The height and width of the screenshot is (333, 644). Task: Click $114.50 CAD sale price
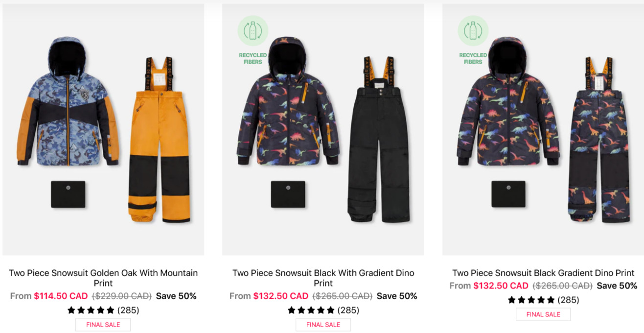click(61, 296)
